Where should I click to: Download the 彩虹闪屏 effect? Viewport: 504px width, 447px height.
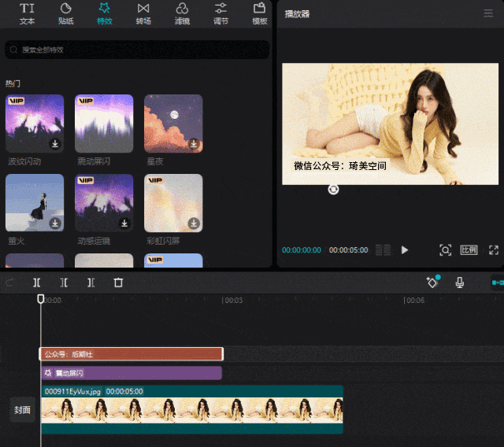pyautogui.click(x=194, y=223)
